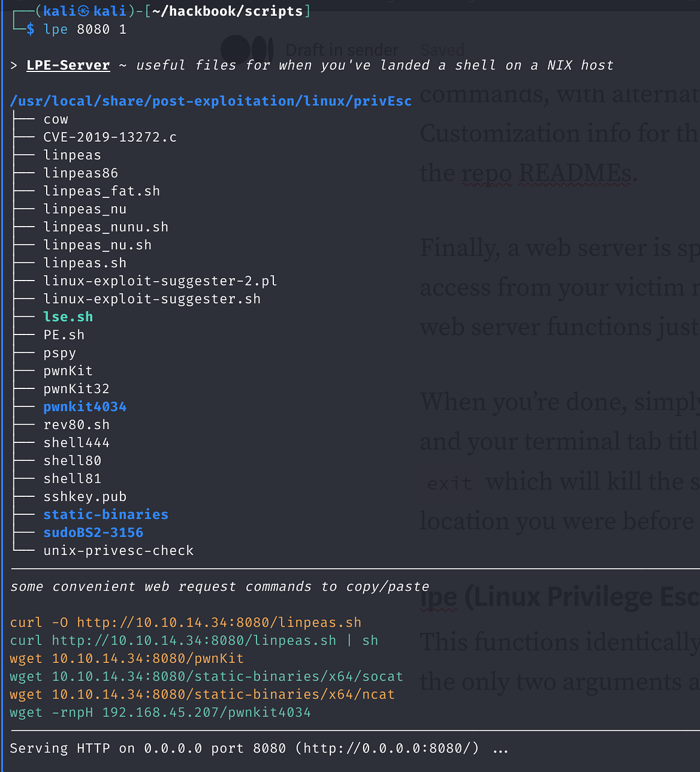The width and height of the screenshot is (700, 772).
Task: Click the static-binaries directory in the tree
Action: [x=106, y=514]
